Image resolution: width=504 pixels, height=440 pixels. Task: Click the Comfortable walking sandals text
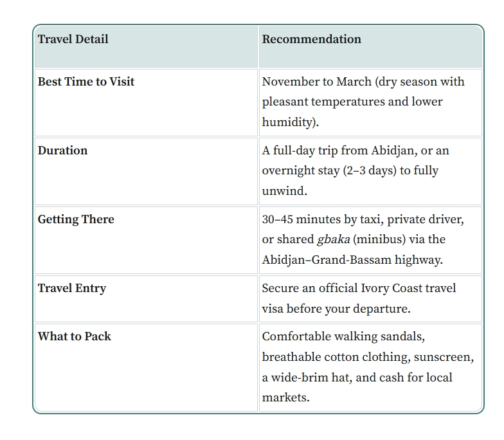(x=343, y=336)
